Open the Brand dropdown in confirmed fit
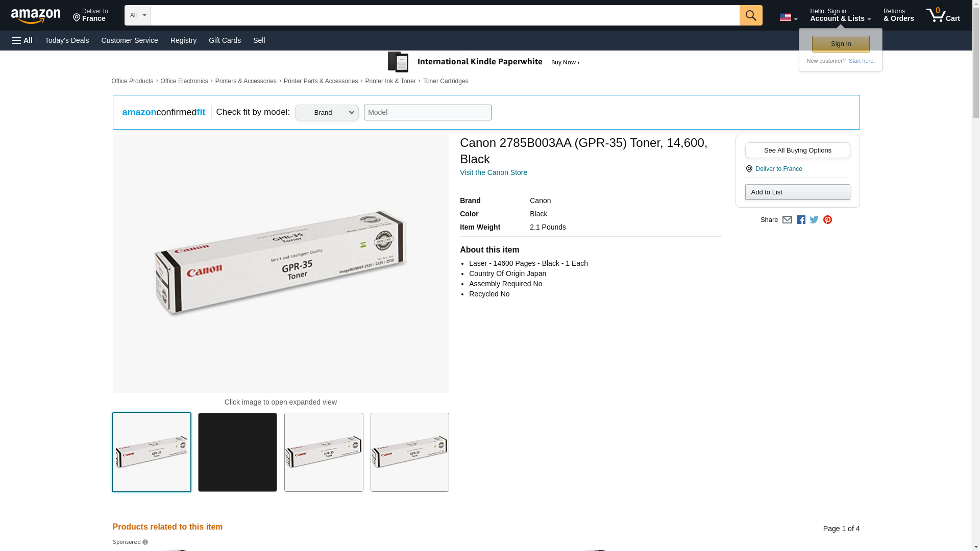This screenshot has width=980, height=551. [x=327, y=113]
